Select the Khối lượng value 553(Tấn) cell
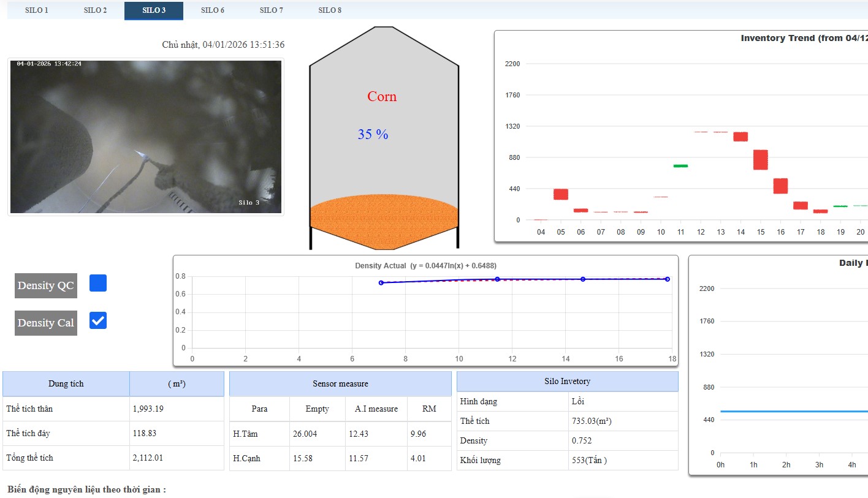The width and height of the screenshot is (868, 498). 623,460
